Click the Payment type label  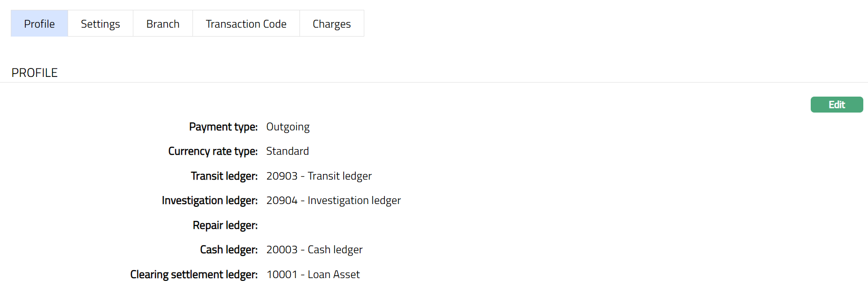(223, 127)
